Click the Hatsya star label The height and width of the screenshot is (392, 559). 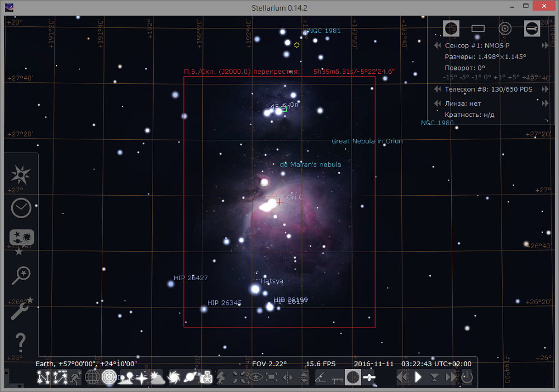(272, 281)
